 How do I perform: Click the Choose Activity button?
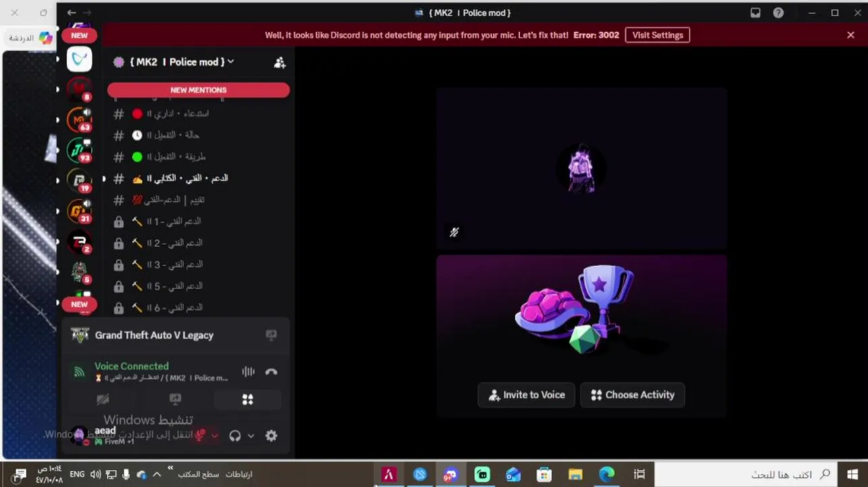tap(633, 395)
